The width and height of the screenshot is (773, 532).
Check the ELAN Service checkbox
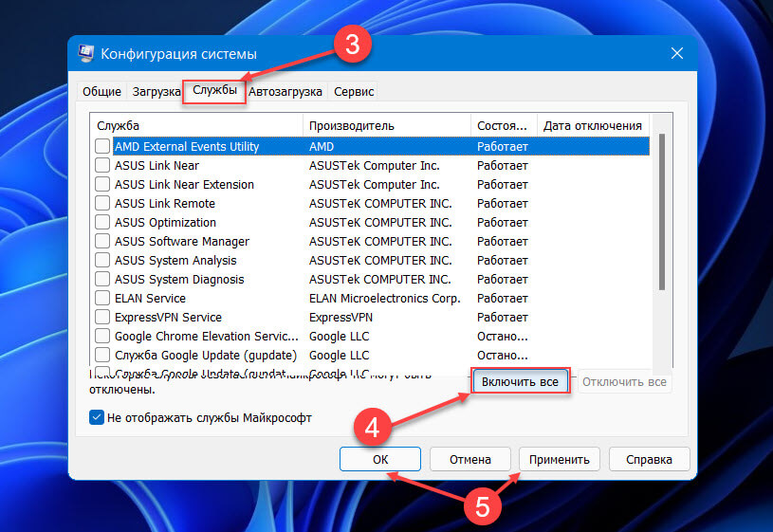click(x=102, y=299)
